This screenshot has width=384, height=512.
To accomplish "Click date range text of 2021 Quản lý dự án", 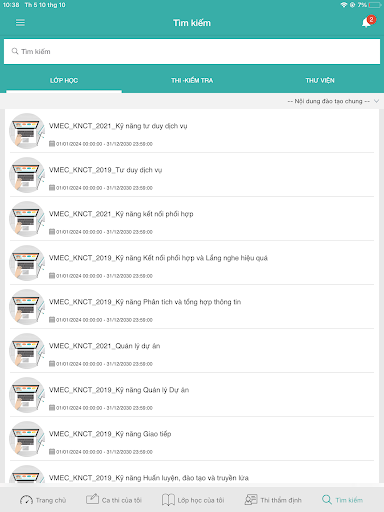I will (104, 364).
